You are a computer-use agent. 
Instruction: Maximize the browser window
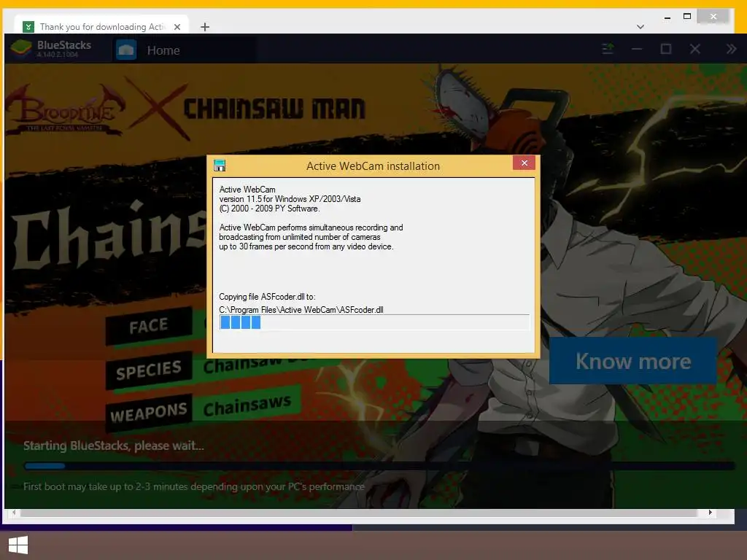point(687,16)
